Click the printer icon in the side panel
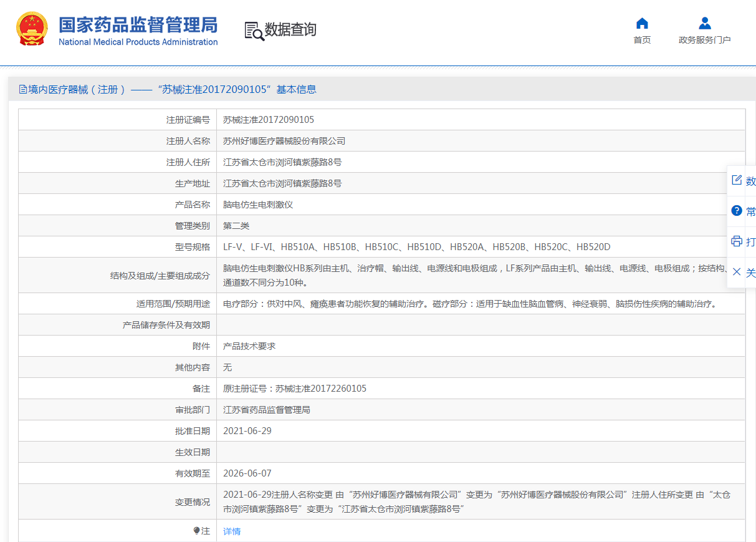This screenshot has height=542, width=756. 737,241
